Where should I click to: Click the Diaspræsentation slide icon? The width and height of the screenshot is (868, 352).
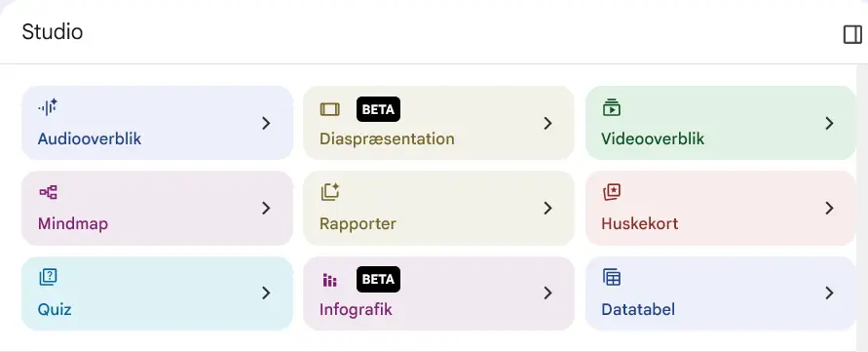click(330, 109)
